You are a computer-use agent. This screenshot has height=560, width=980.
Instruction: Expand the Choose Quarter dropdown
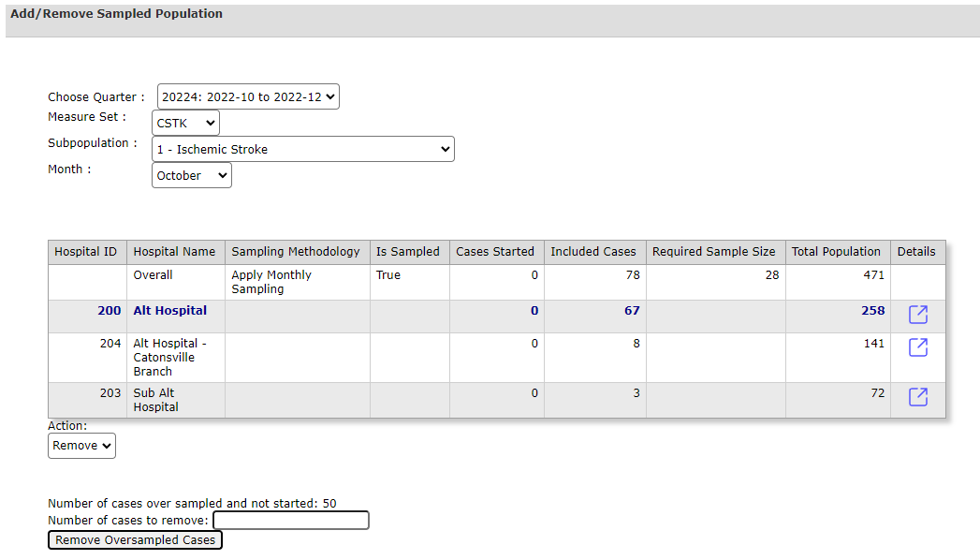pyautogui.click(x=248, y=96)
